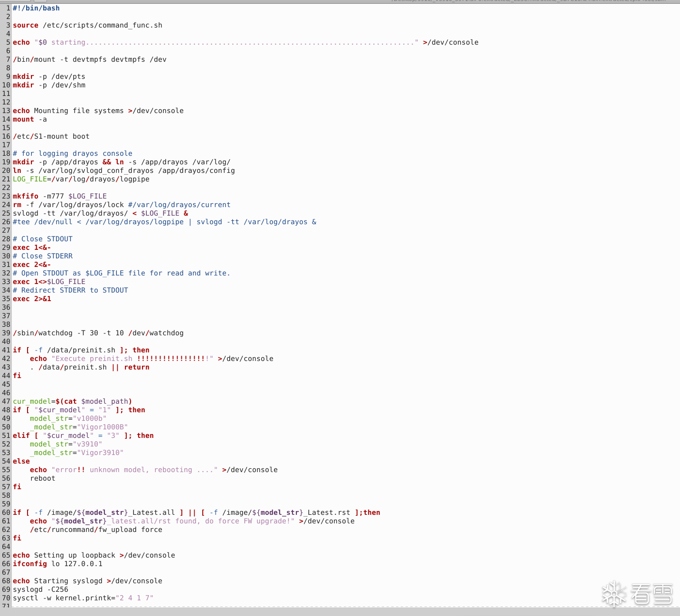Screen dimensions: 680x616
Task: Click the "ifconfig lo 127.0.0.1" line
Action: coord(57,564)
